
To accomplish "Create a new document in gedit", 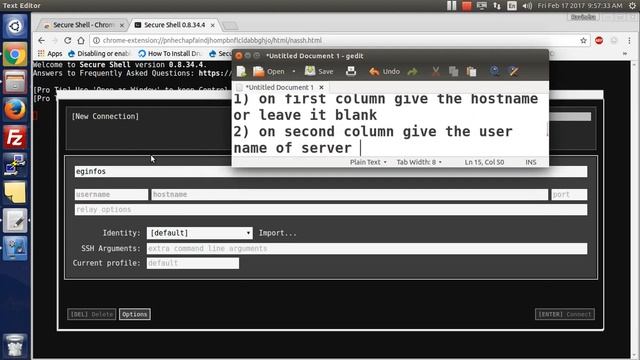I will tap(241, 71).
